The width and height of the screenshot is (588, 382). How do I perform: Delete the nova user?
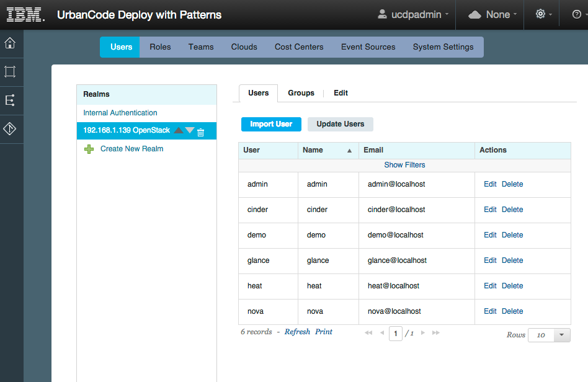click(512, 311)
